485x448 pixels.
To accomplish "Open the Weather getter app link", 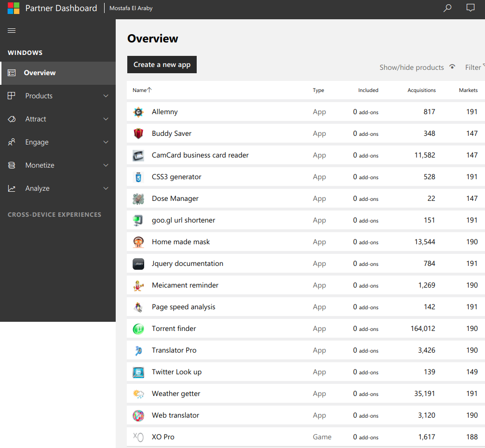I will pyautogui.click(x=176, y=394).
